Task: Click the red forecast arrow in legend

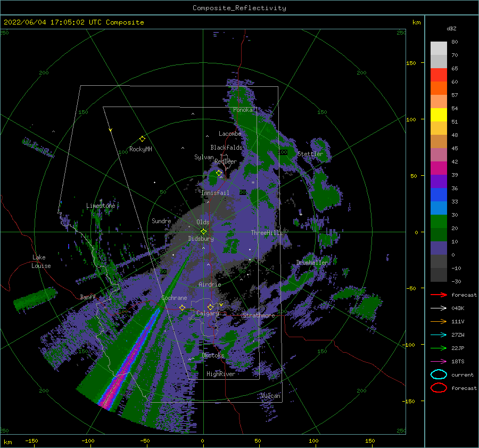Action: tap(439, 295)
